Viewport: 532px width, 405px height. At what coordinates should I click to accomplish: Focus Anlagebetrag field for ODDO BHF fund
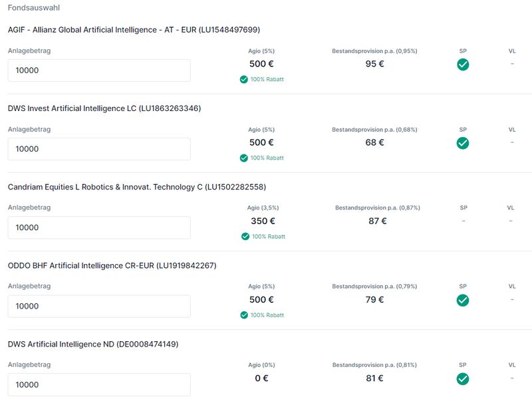[99, 306]
